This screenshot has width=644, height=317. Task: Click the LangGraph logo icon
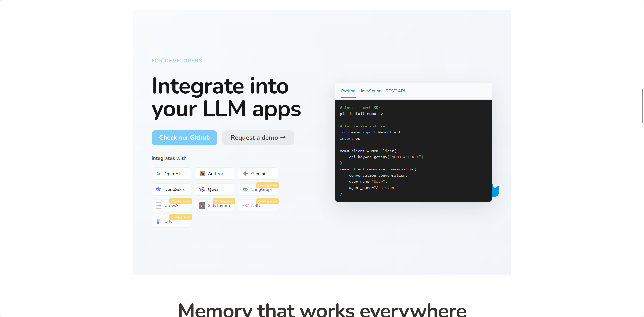[x=245, y=189]
